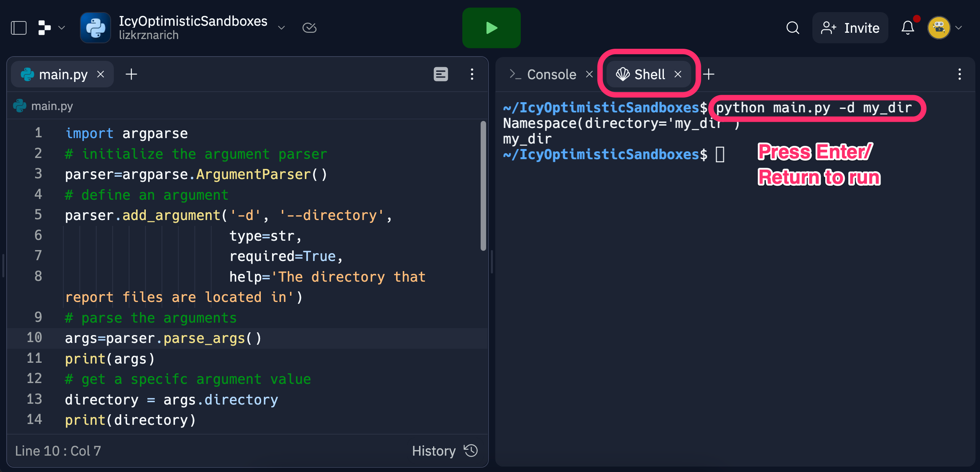This screenshot has width=980, height=472.
Task: Click the Python project logo icon
Action: pos(96,28)
